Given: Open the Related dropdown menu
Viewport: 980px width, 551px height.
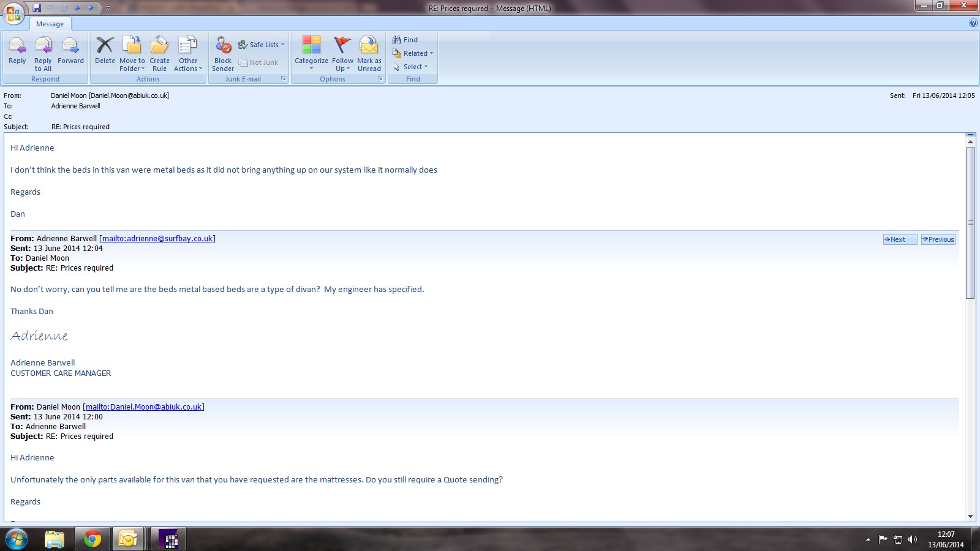Looking at the screenshot, I should [x=413, y=53].
